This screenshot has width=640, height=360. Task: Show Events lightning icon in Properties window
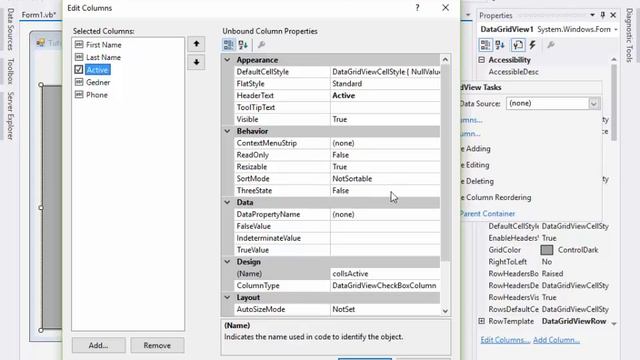pos(533,45)
